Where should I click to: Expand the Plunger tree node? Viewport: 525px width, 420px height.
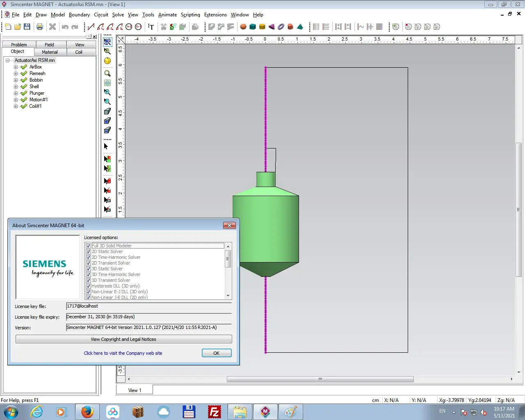click(x=16, y=93)
